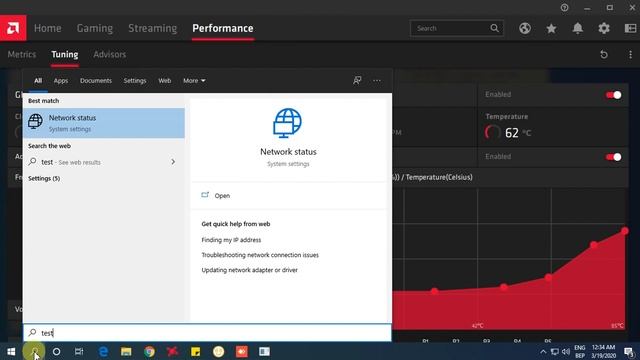Click the help question mark icon

click(564, 8)
